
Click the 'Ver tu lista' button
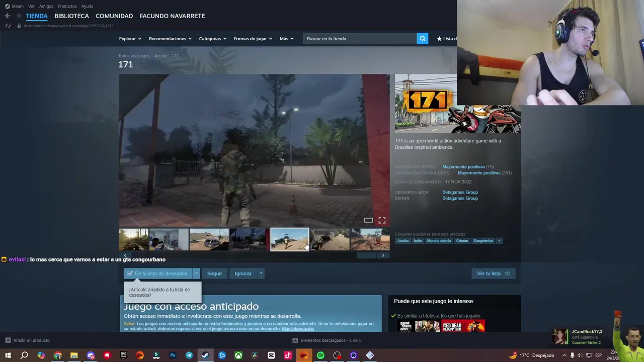(493, 274)
